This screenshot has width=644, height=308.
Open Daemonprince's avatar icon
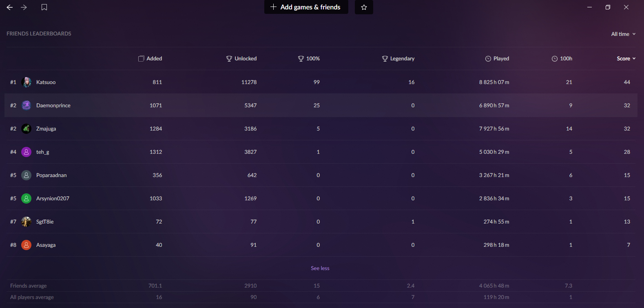pyautogui.click(x=26, y=105)
